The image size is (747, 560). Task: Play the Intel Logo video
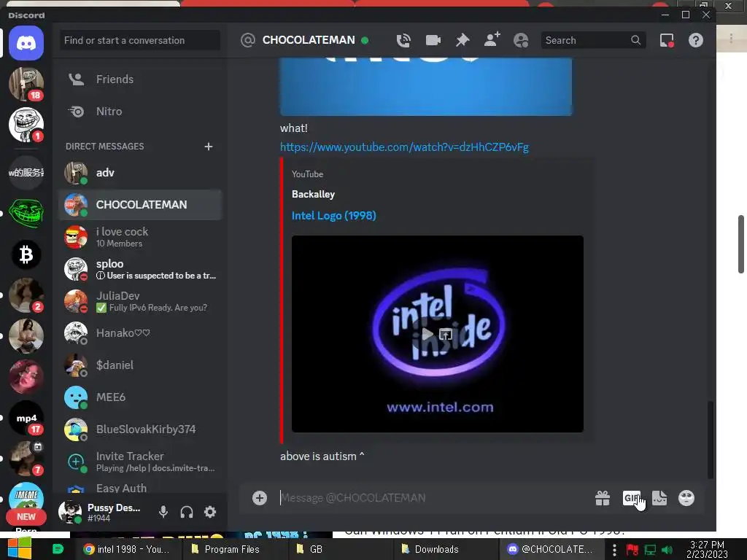click(427, 334)
